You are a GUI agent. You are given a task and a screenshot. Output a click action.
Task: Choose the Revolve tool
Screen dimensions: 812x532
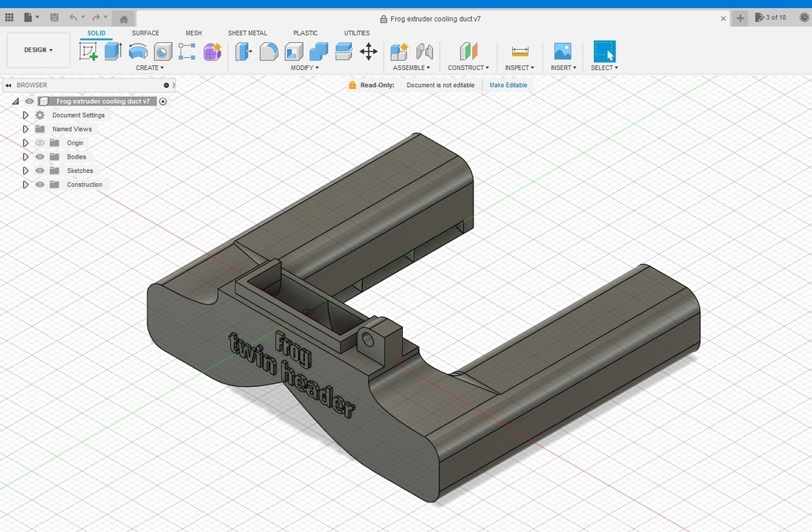[138, 52]
